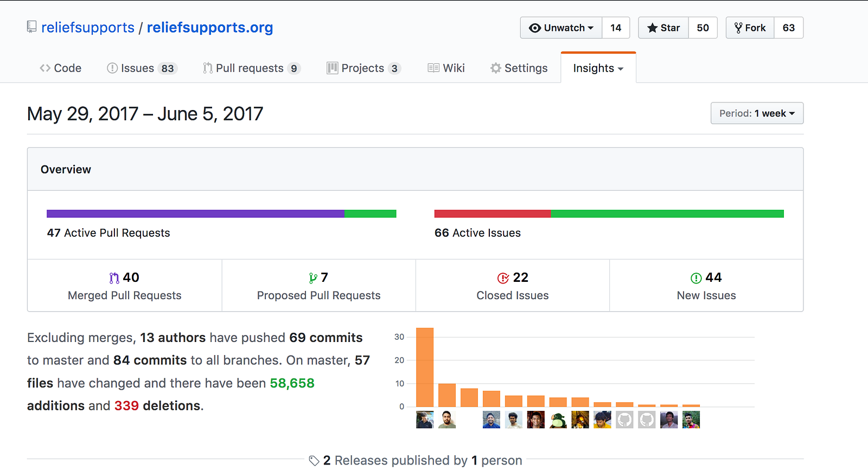The height and width of the screenshot is (471, 868).
Task: Click the eye icon on Unwatch
Action: click(535, 28)
